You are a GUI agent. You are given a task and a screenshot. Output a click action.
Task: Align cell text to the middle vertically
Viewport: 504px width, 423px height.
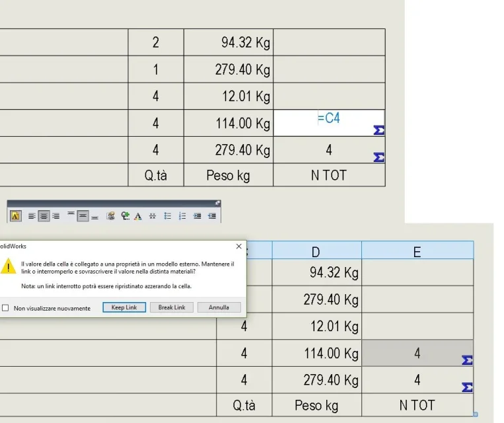coord(83,216)
